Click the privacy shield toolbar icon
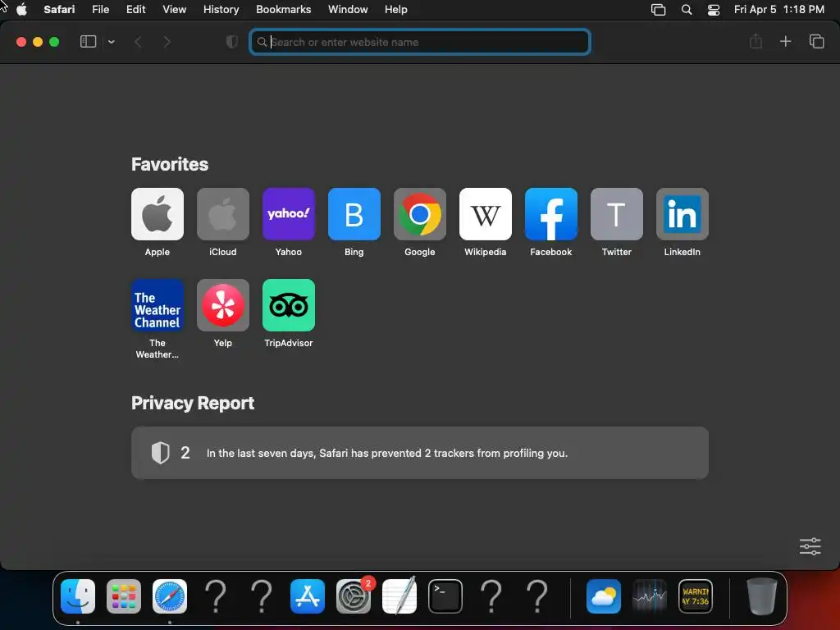The image size is (840, 630). [231, 42]
